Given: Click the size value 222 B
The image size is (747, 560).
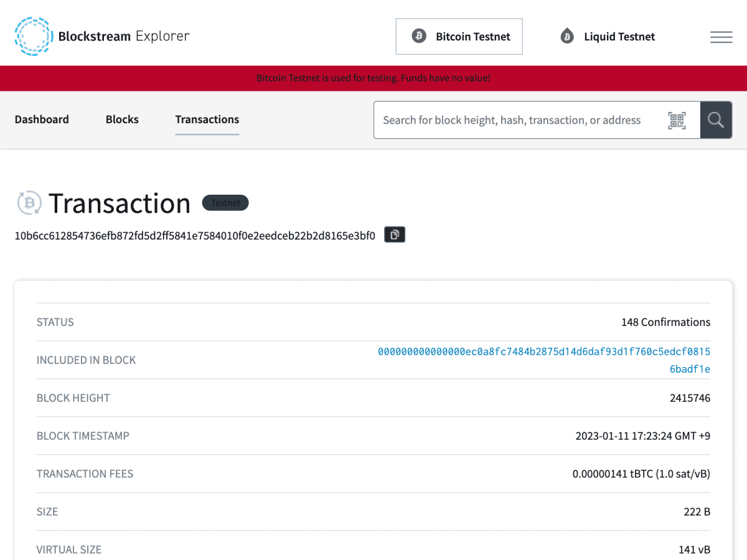Looking at the screenshot, I should click(697, 512).
